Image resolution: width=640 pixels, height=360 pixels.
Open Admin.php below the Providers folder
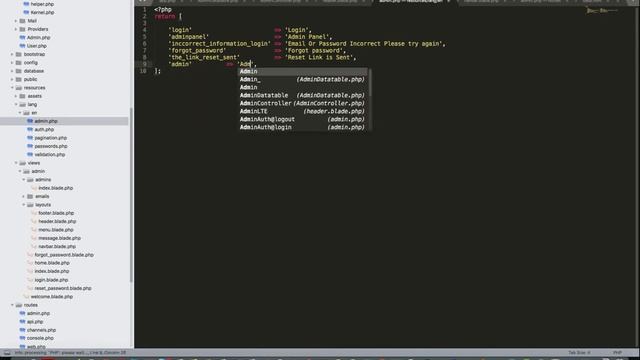pos(38,38)
